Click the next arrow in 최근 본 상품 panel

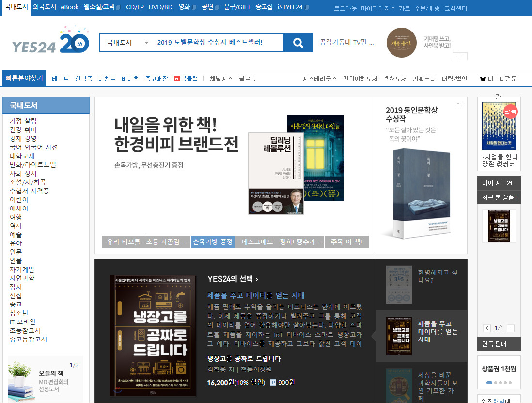(510, 328)
